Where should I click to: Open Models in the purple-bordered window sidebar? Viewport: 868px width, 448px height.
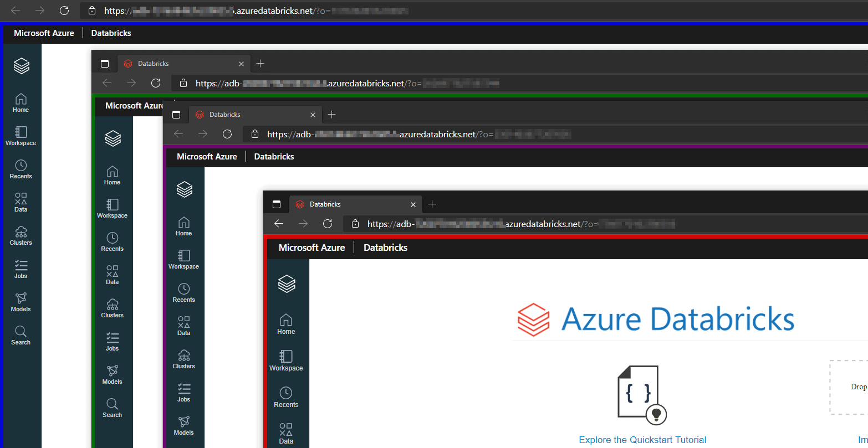click(x=183, y=426)
